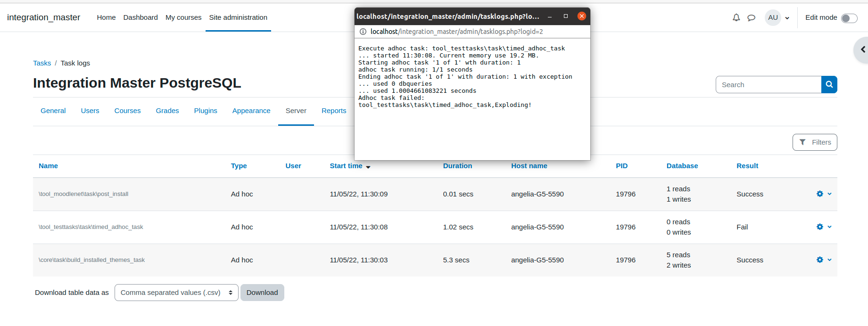Click the 5.3 secs duration cell

click(x=456, y=260)
